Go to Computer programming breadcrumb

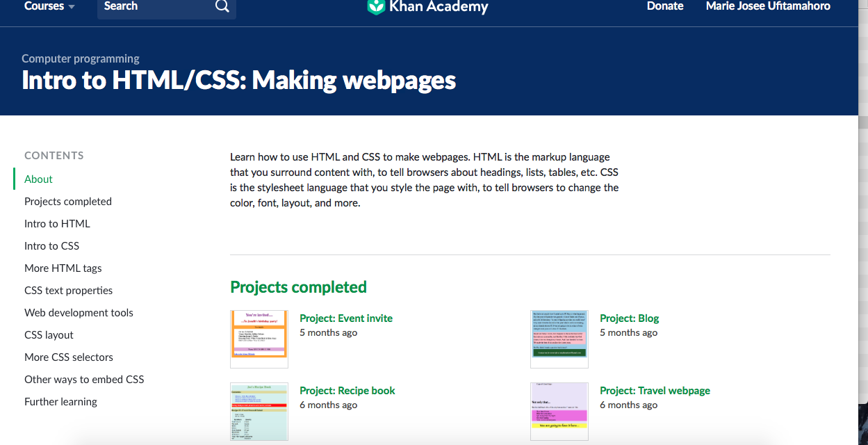(81, 59)
